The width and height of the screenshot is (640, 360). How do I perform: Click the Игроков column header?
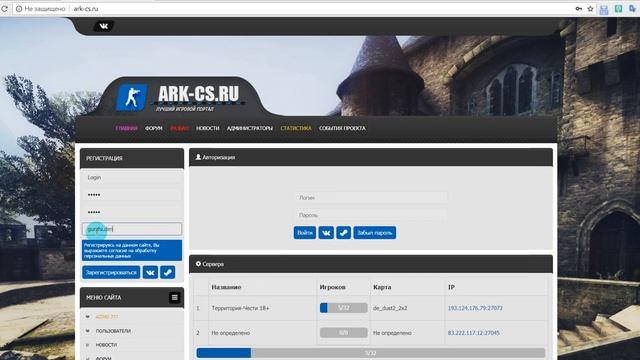pos(333,287)
